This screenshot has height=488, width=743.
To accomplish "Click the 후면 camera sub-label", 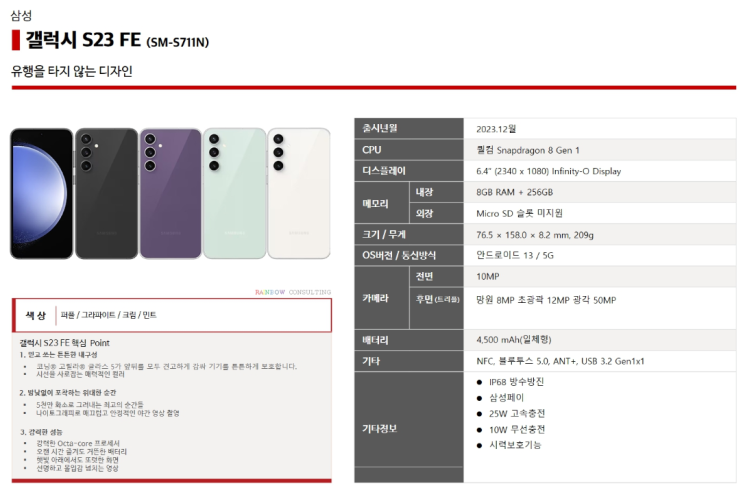I will click(x=436, y=299).
